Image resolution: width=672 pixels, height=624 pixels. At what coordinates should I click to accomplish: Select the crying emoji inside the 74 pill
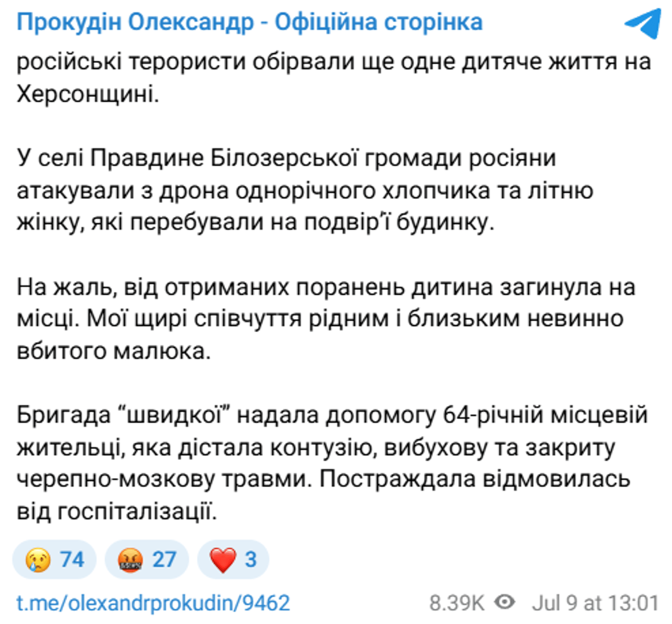37,558
